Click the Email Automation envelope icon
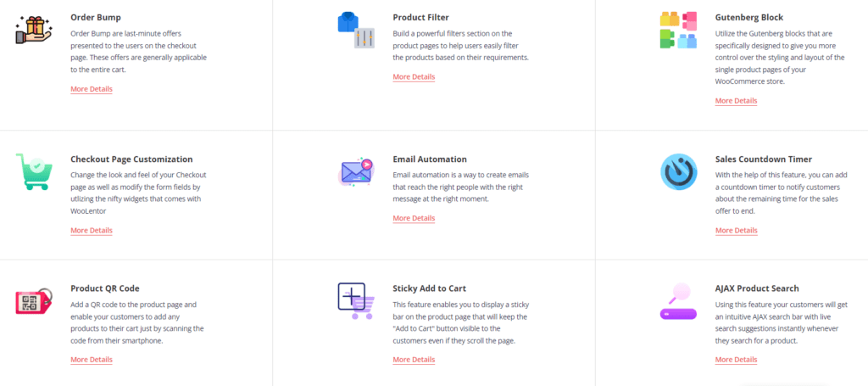The image size is (868, 386). (x=355, y=171)
